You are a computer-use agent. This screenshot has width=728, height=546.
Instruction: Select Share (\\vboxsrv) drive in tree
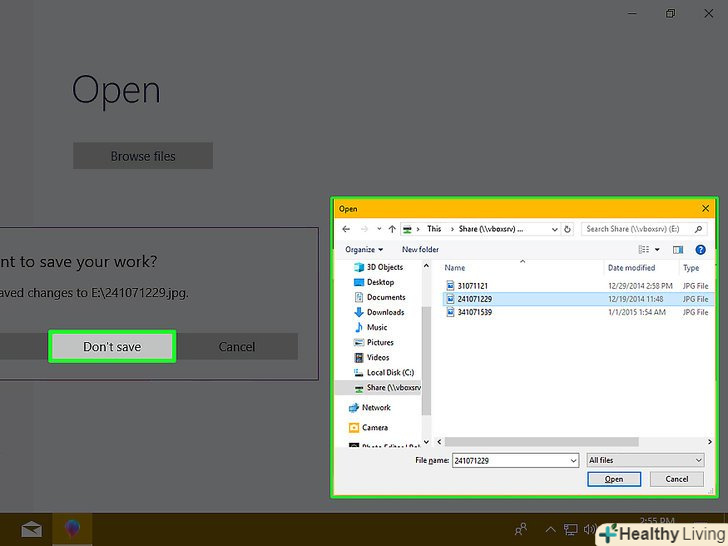pos(378,388)
